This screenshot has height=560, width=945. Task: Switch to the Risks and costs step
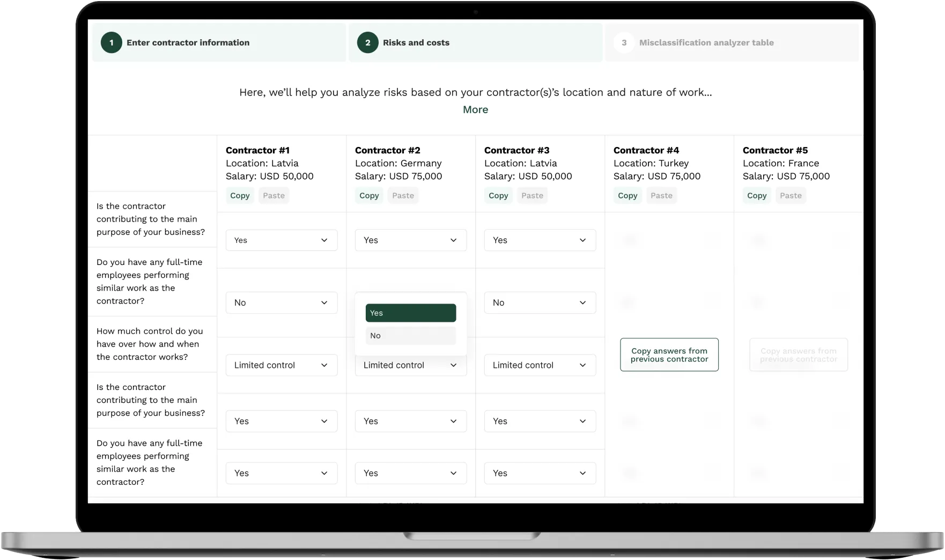point(416,42)
